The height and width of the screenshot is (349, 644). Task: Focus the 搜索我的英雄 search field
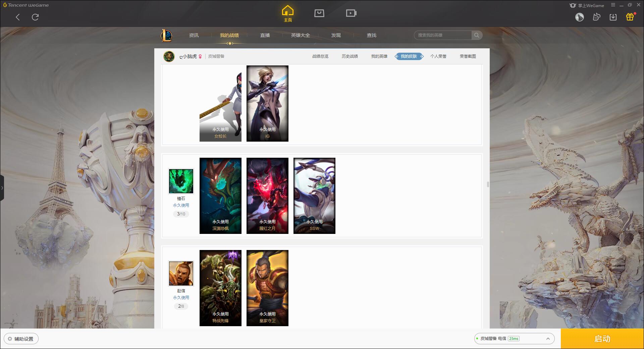click(443, 35)
